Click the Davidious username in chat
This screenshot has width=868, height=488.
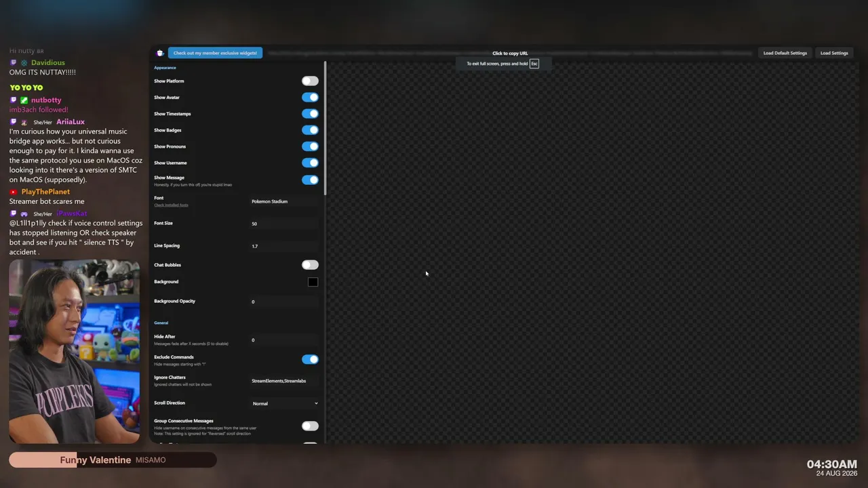pyautogui.click(x=48, y=63)
